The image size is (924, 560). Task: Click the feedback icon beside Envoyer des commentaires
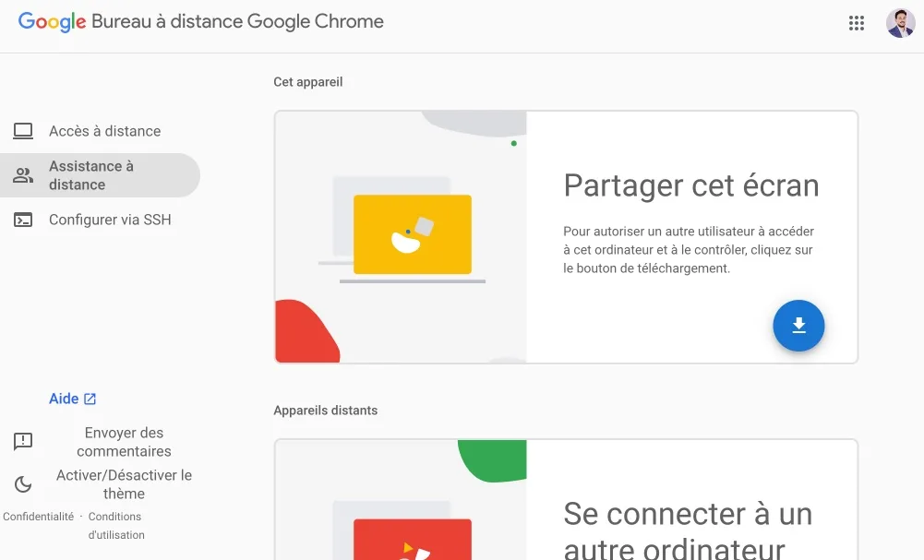click(x=23, y=441)
